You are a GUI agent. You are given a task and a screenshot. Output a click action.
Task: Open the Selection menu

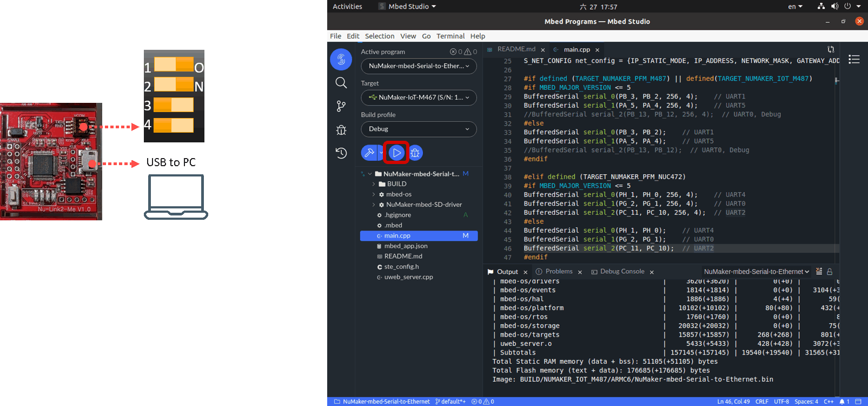coord(380,36)
